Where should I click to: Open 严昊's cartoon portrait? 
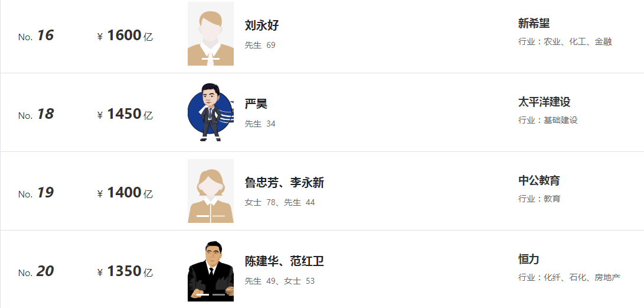pyautogui.click(x=211, y=112)
